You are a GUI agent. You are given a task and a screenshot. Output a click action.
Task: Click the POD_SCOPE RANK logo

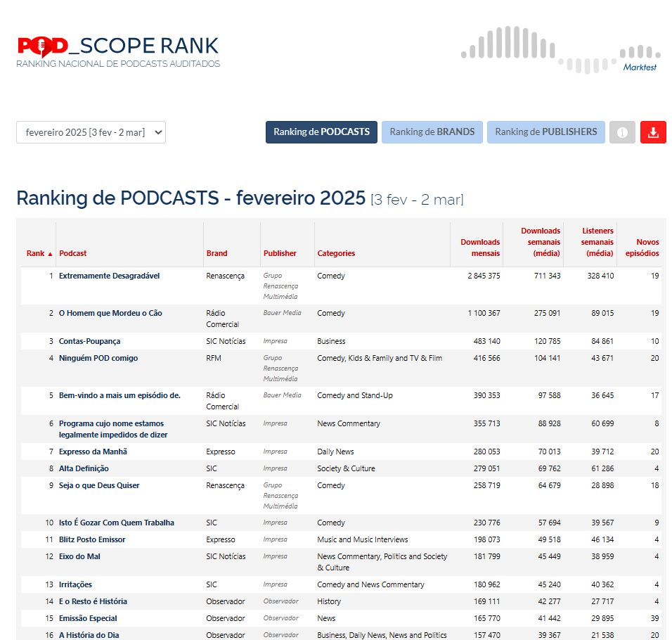118,51
